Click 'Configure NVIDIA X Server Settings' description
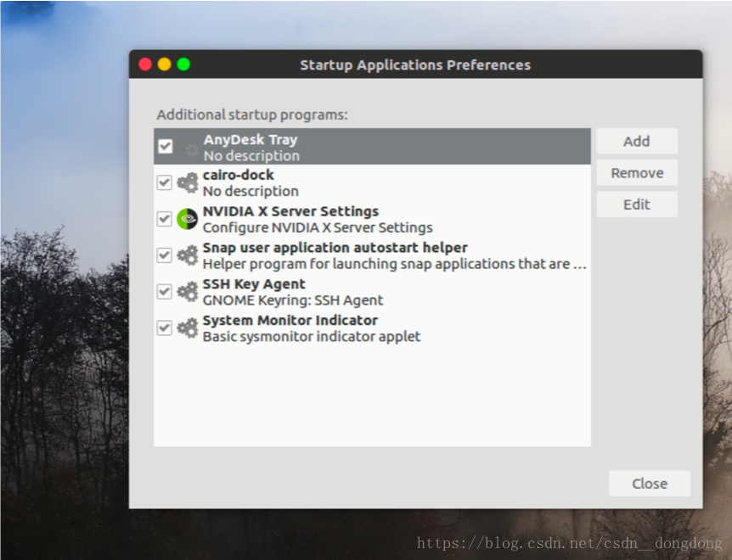 coord(318,227)
